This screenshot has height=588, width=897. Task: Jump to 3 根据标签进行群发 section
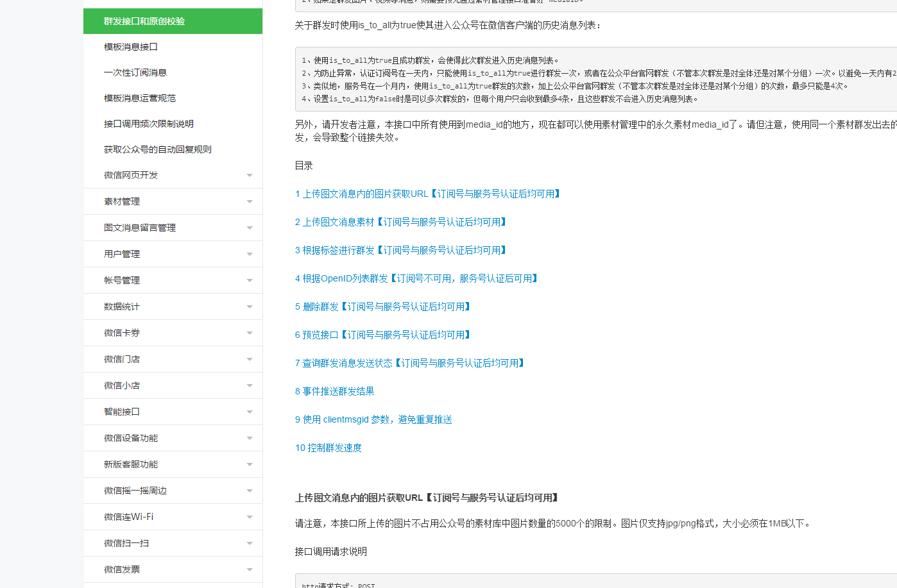(x=402, y=250)
